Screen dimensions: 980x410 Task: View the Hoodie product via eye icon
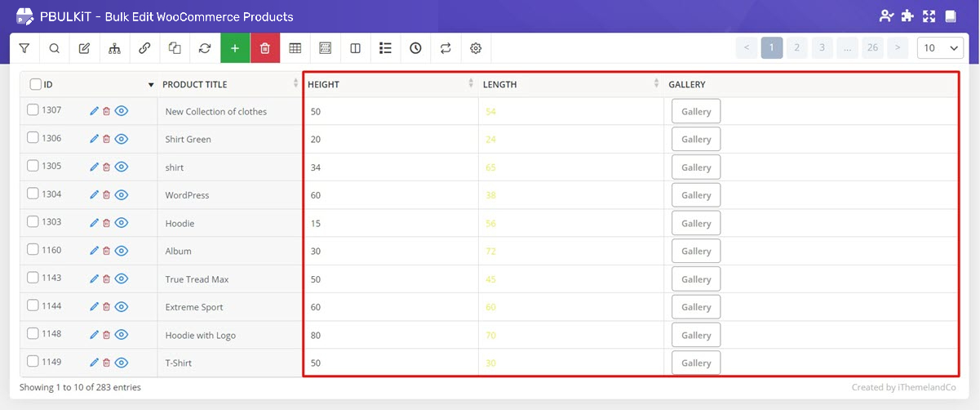[x=122, y=223]
